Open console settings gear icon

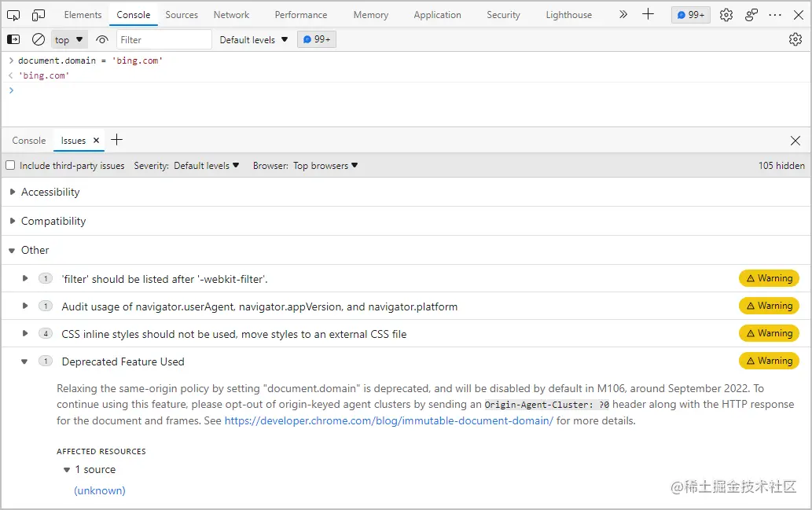(795, 39)
